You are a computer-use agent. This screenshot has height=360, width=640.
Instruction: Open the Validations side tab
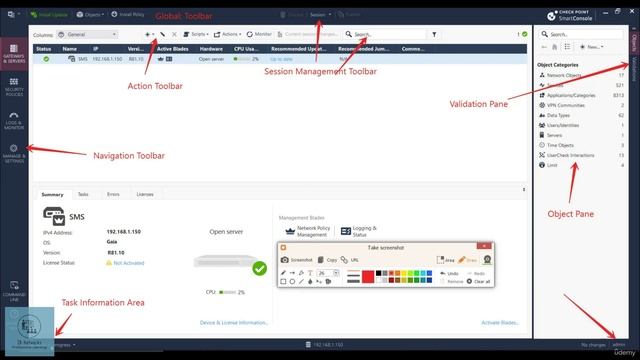[x=634, y=69]
